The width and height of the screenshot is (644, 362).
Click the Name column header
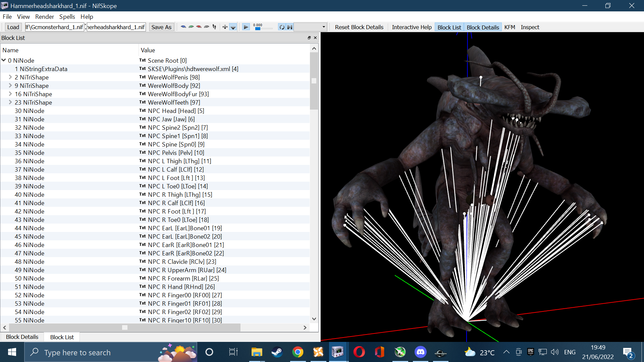(x=69, y=50)
